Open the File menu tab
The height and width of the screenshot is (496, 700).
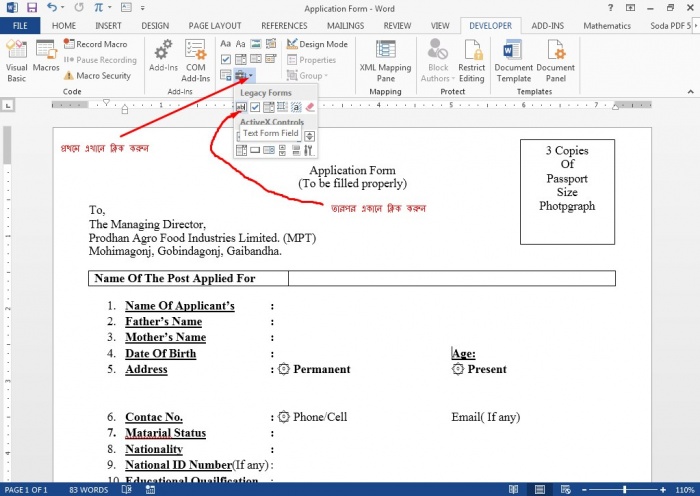(x=20, y=25)
